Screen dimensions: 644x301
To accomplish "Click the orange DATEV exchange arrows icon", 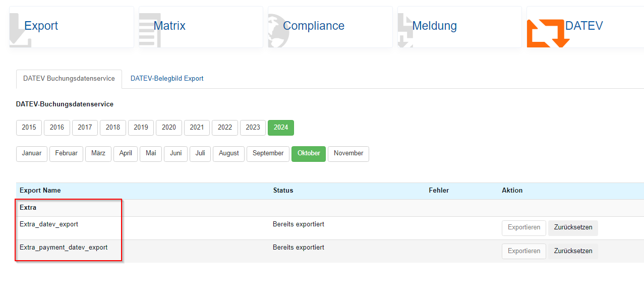I will pos(548,34).
